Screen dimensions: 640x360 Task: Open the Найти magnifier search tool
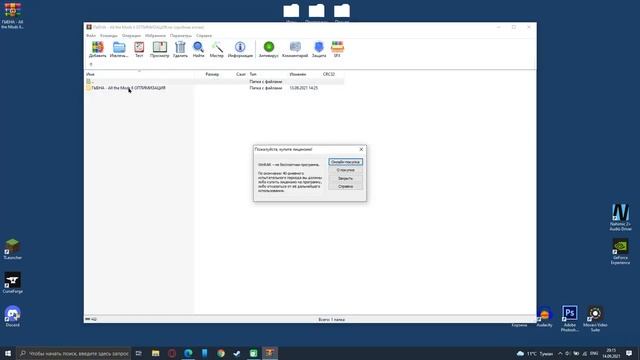pyautogui.click(x=198, y=49)
